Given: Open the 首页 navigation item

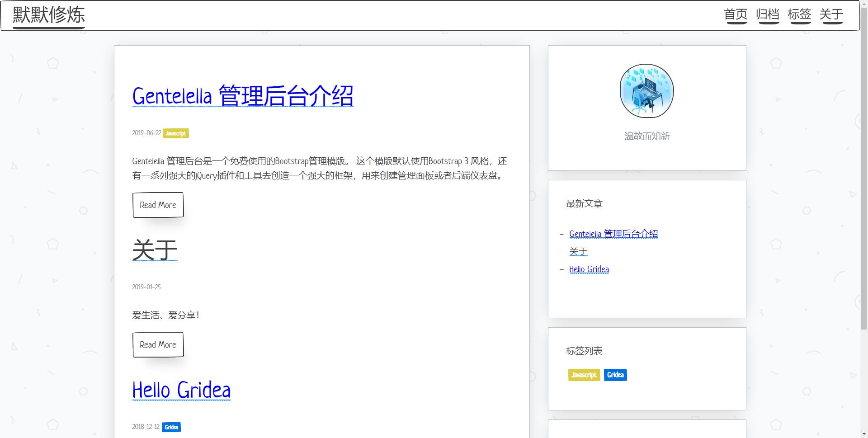Looking at the screenshot, I should (x=736, y=14).
